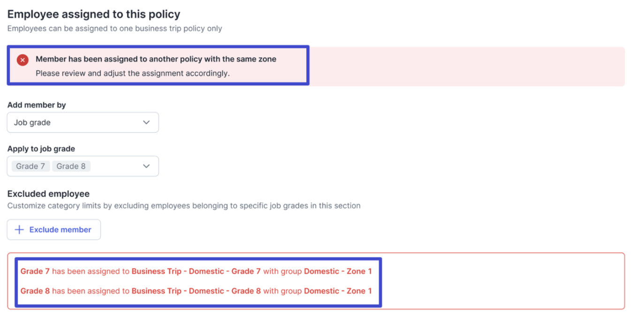
Task: Click Business Trip - Domestic - Grade 8 text
Action: 196,291
